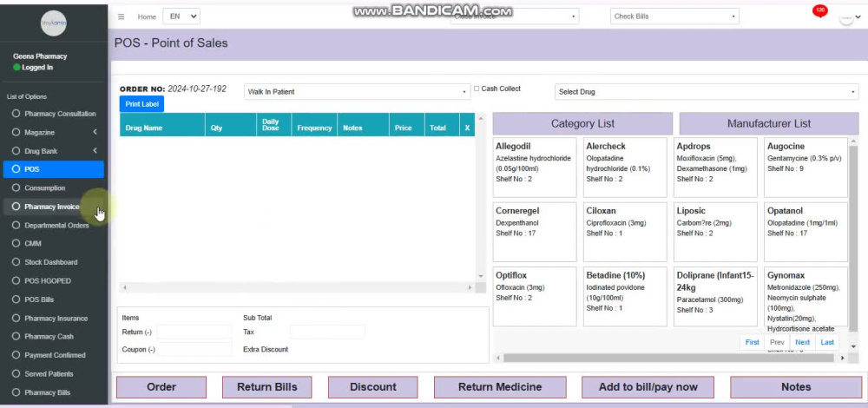The height and width of the screenshot is (408, 868).
Task: Go to Last page of drugs
Action: click(x=827, y=342)
